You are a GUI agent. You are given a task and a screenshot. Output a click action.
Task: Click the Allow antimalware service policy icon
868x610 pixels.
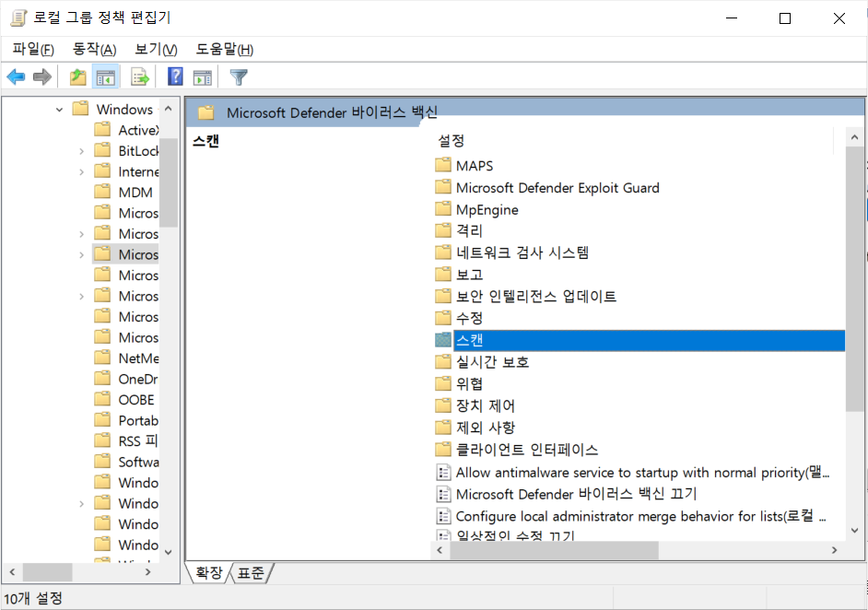(443, 472)
